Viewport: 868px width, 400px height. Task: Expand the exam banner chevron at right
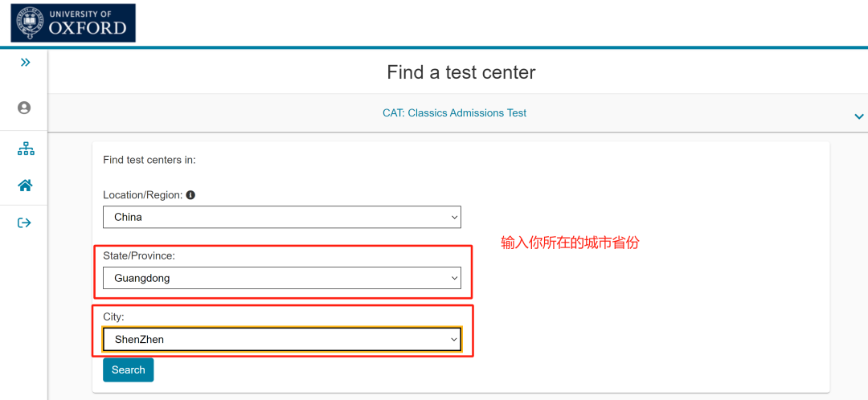pos(858,116)
